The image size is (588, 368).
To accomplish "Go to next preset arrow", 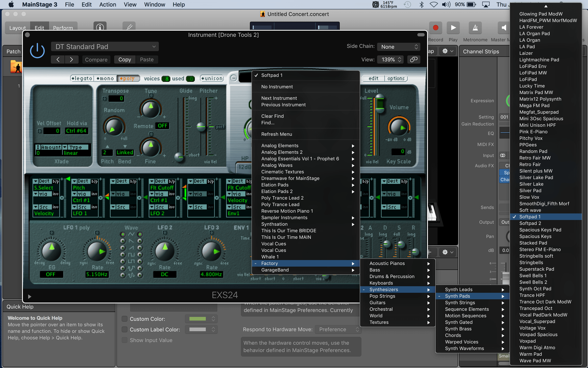I will tap(71, 59).
